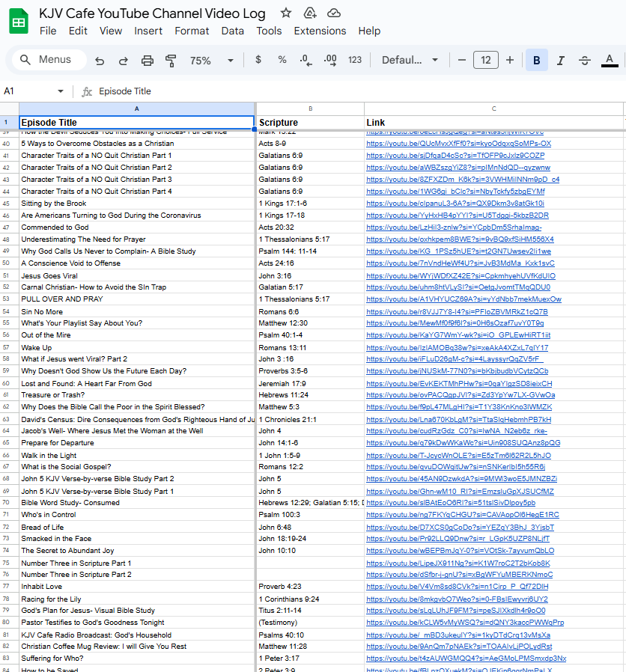Open link for Treasure or Trash?

coord(461,394)
